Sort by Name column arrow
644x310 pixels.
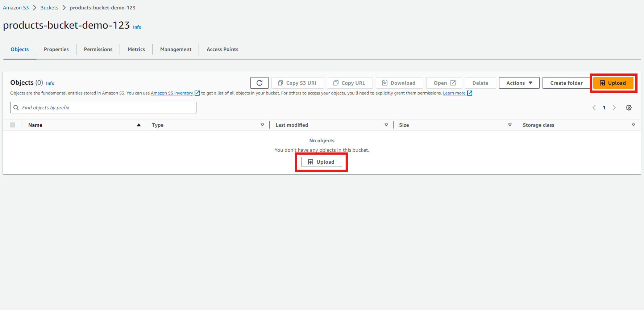click(x=139, y=125)
